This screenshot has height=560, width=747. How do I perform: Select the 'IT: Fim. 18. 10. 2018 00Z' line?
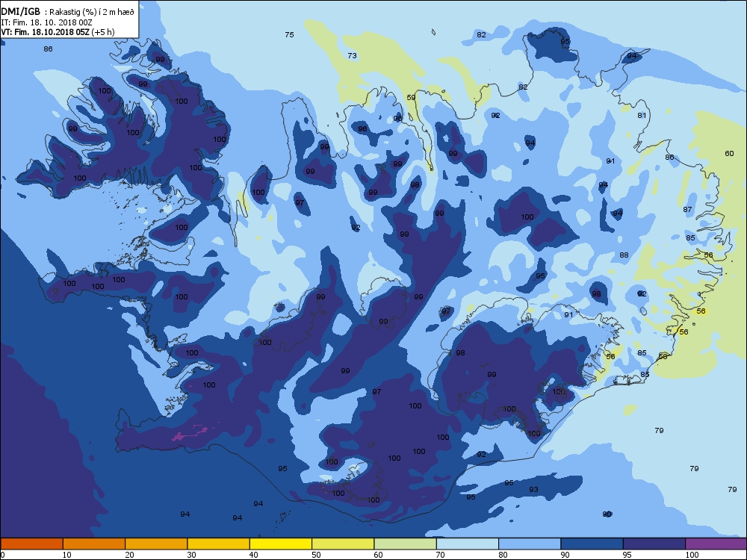coord(46,22)
